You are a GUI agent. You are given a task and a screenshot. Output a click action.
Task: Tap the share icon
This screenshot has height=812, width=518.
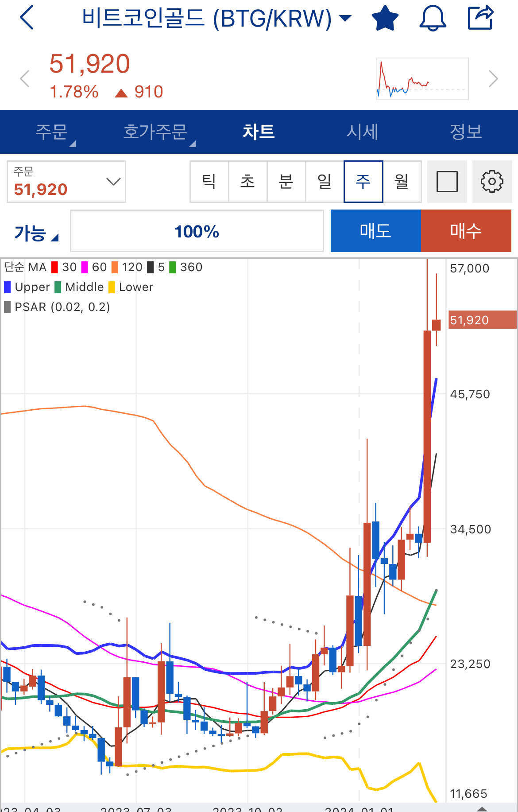pyautogui.click(x=481, y=18)
